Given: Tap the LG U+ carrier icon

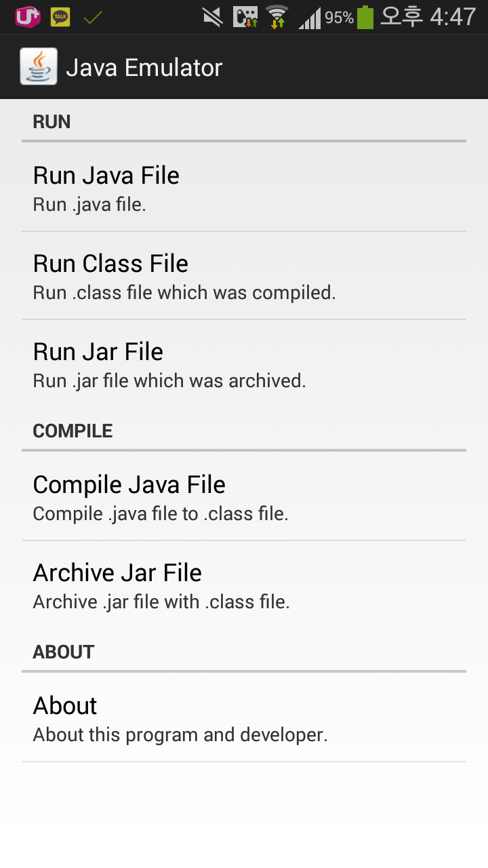Looking at the screenshot, I should click(28, 17).
